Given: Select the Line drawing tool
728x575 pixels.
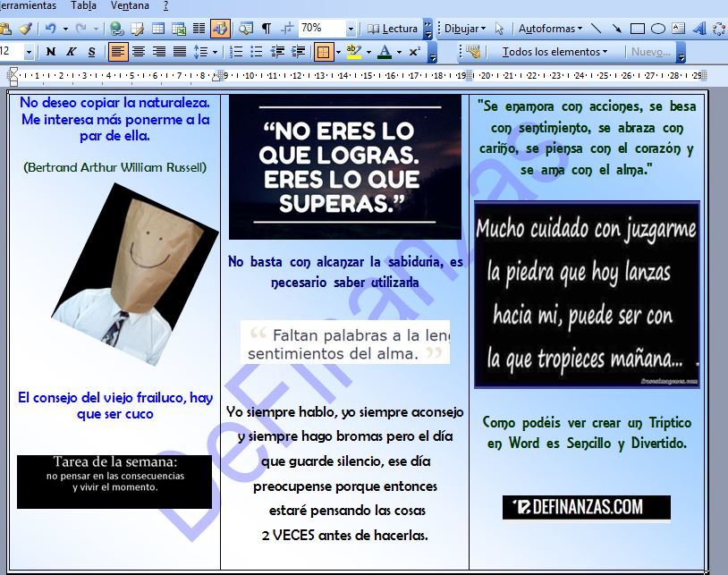Looking at the screenshot, I should [x=597, y=29].
